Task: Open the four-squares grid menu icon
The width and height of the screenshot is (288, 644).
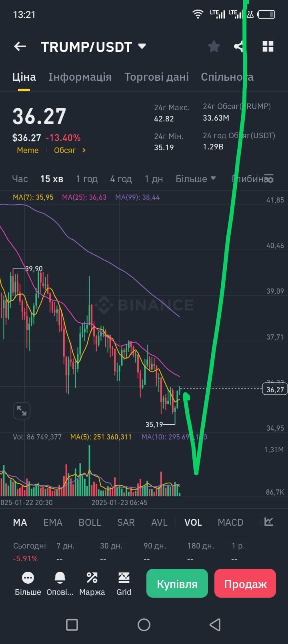Action: click(268, 47)
